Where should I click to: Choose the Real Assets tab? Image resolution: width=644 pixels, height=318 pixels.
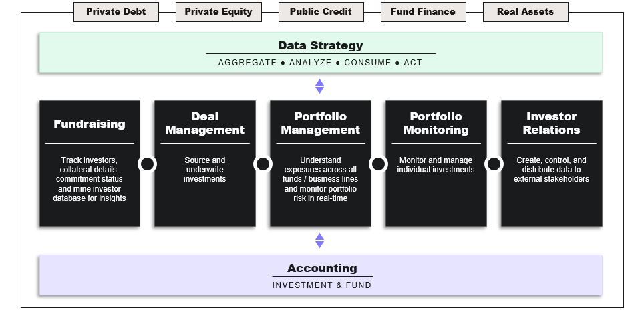(526, 12)
